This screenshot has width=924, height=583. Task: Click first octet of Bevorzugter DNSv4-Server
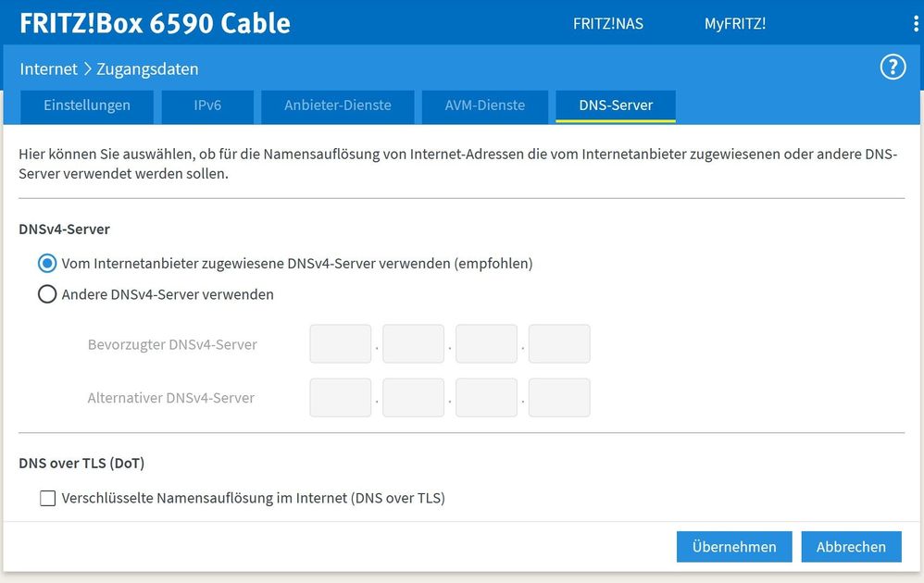(341, 344)
